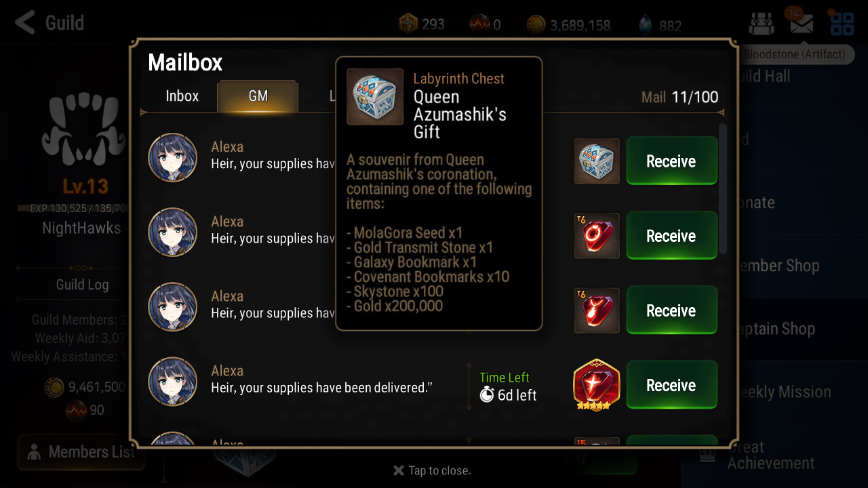Open the Guild Log section

(82, 285)
